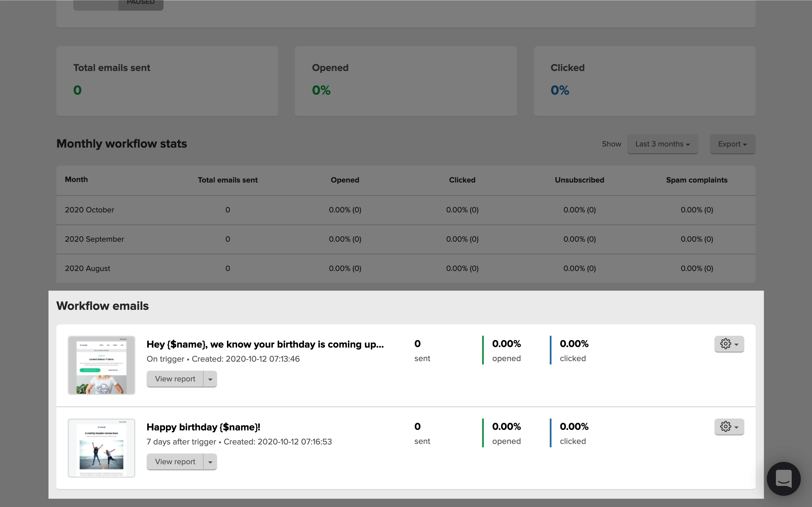This screenshot has height=507, width=812.
Task: Expand the Last 3 months dropdown
Action: (662, 144)
